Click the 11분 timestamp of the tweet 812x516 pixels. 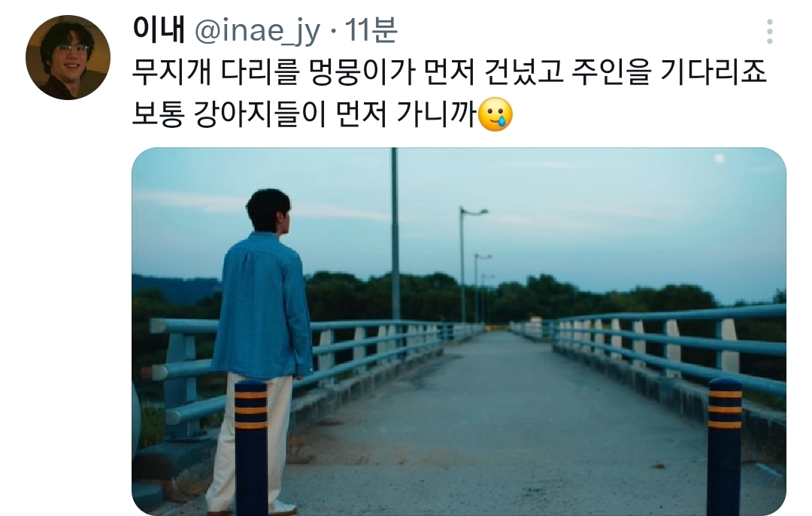(371, 29)
